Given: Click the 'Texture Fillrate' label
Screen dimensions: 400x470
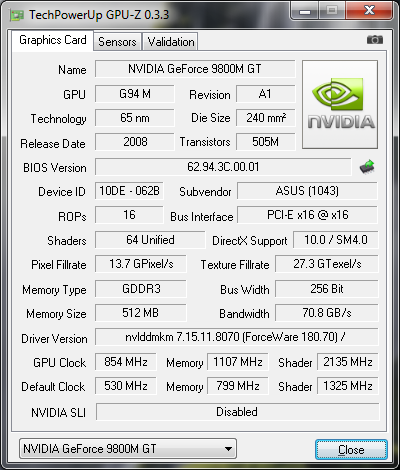Looking at the screenshot, I should point(235,265).
